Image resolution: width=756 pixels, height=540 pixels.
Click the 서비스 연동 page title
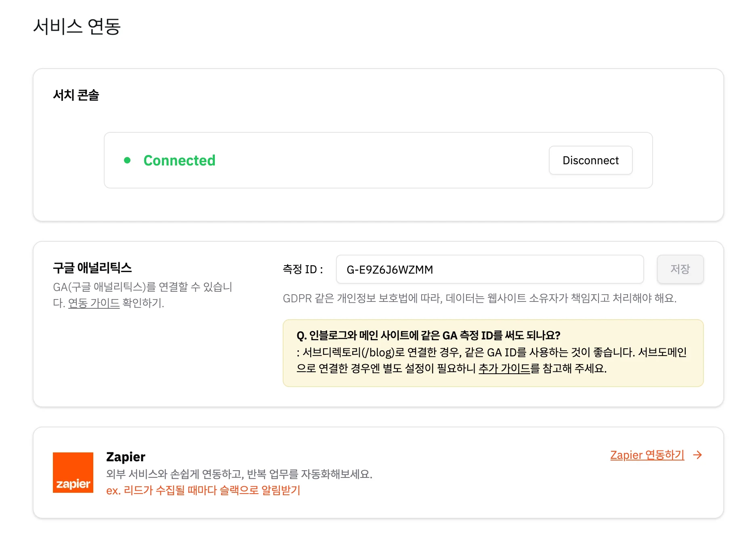77,27
